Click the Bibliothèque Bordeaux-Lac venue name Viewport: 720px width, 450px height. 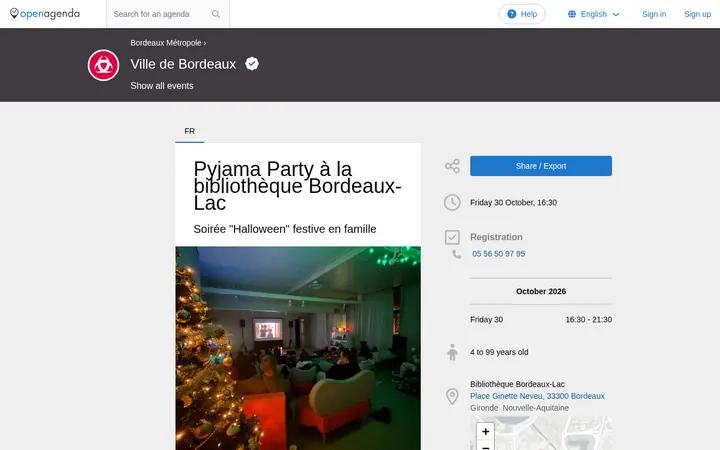pyautogui.click(x=517, y=384)
